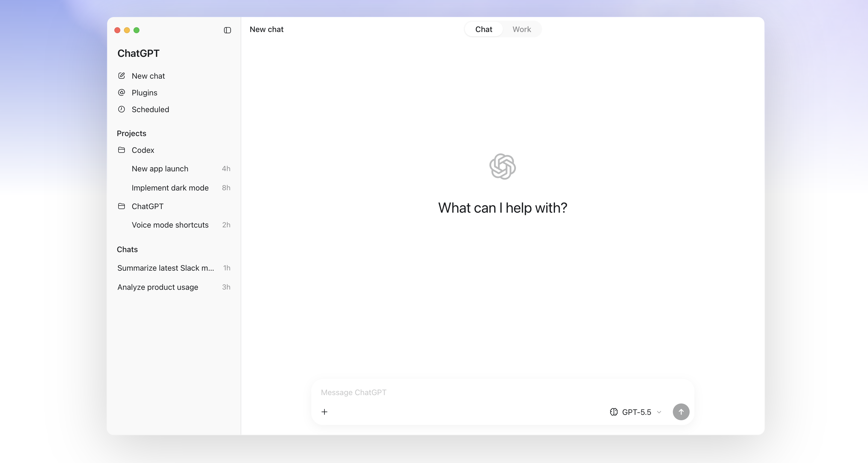The image size is (868, 463).
Task: Open Summarize latest Slack m... chat
Action: [x=174, y=268]
